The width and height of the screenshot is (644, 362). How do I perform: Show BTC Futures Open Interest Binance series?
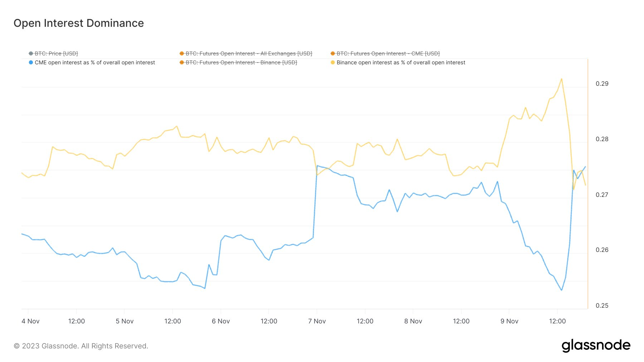coord(241,63)
